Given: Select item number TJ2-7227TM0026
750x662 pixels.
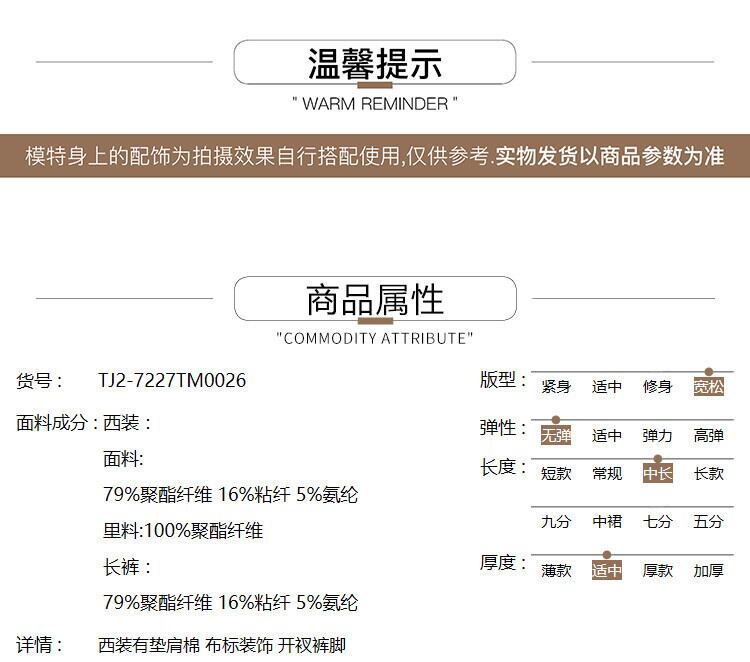Looking at the screenshot, I should click(172, 381).
